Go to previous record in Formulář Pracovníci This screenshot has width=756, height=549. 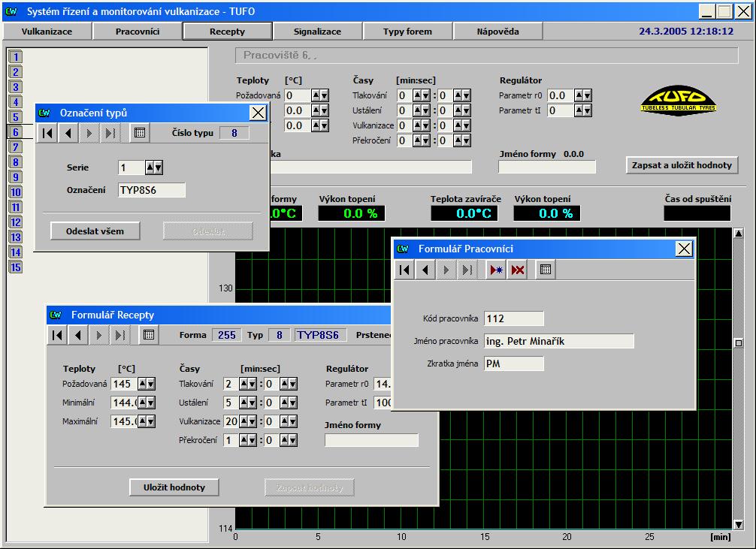coord(426,270)
